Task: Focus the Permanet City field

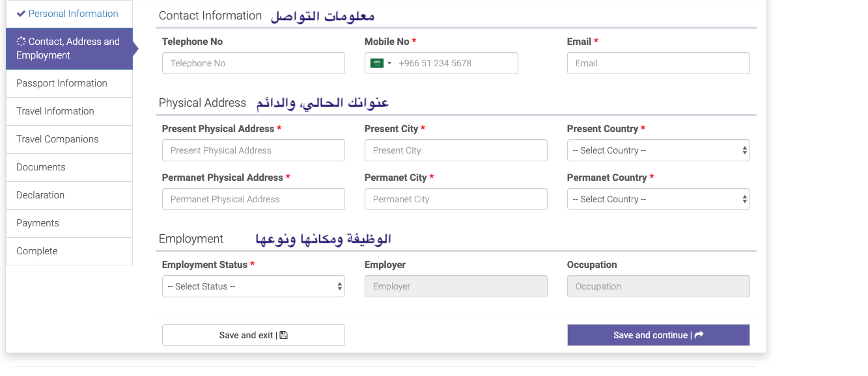Action: tap(456, 199)
